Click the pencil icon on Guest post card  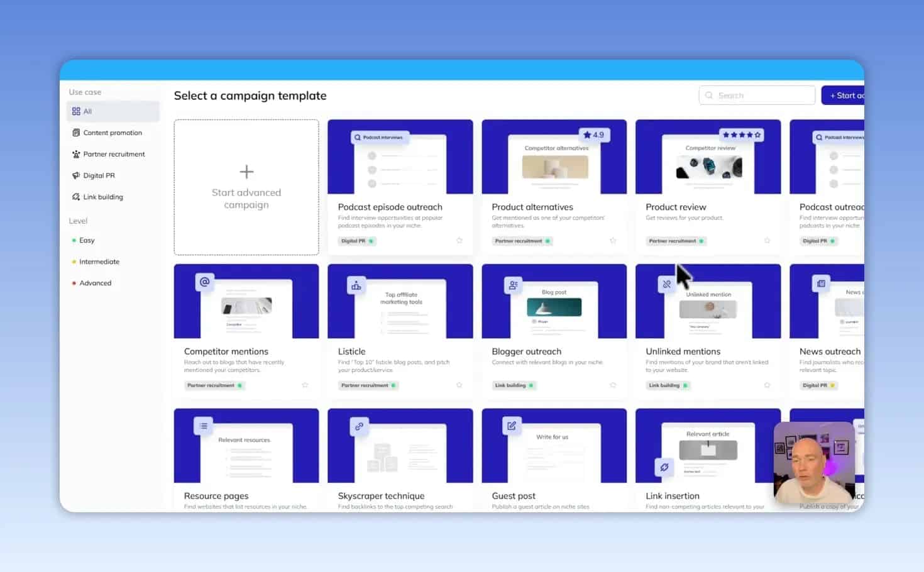pos(512,426)
